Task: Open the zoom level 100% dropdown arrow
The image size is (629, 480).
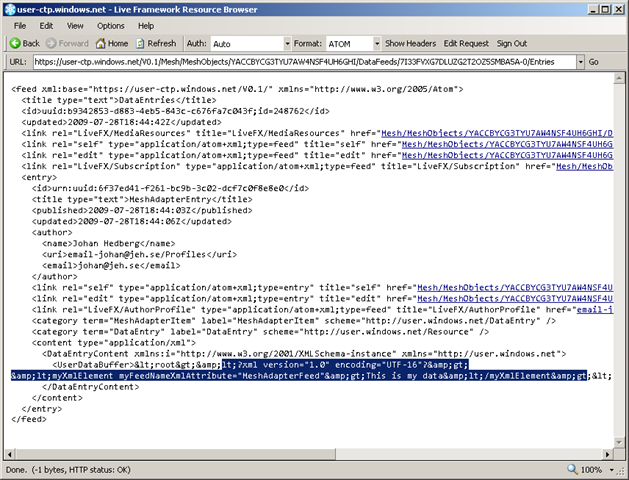Action: (x=610, y=469)
